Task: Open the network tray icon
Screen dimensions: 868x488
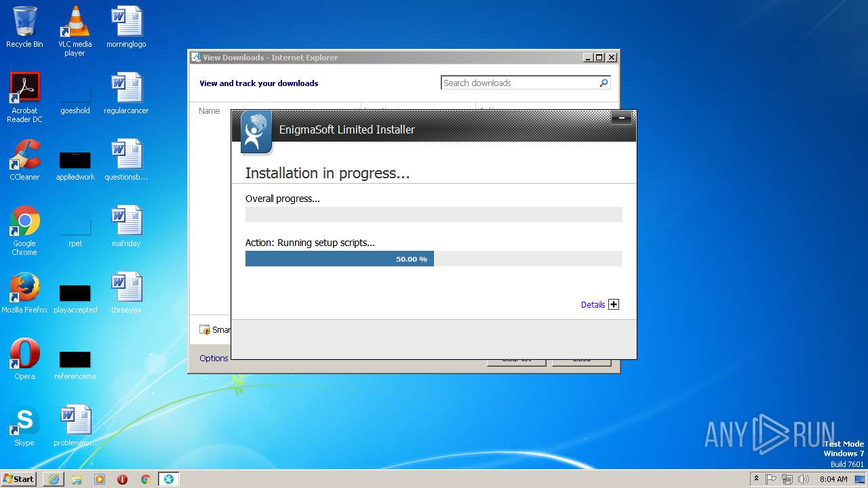Action: pyautogui.click(x=787, y=479)
